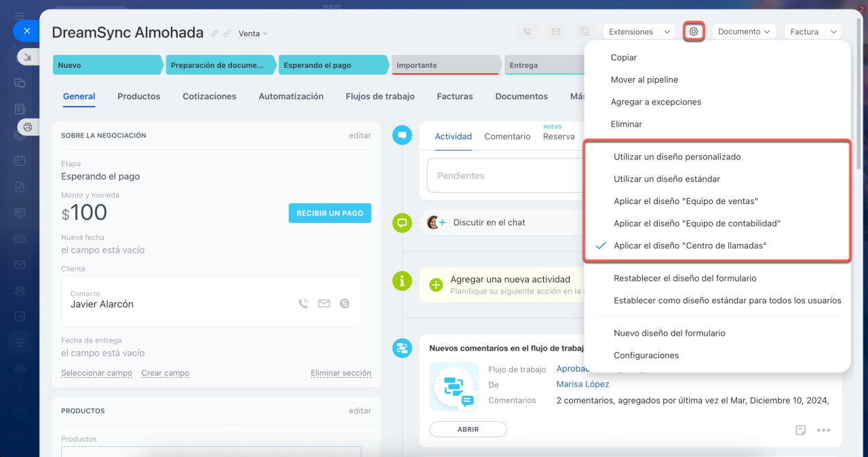Switch to the Productos tab
868x457 pixels.
coord(138,96)
